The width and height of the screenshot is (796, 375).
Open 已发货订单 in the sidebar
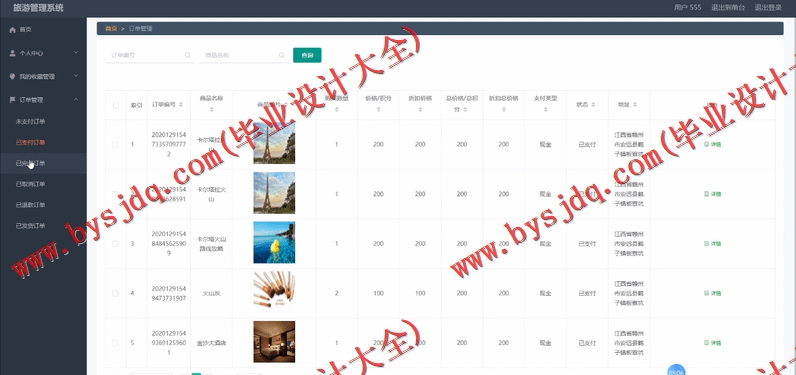click(30, 226)
